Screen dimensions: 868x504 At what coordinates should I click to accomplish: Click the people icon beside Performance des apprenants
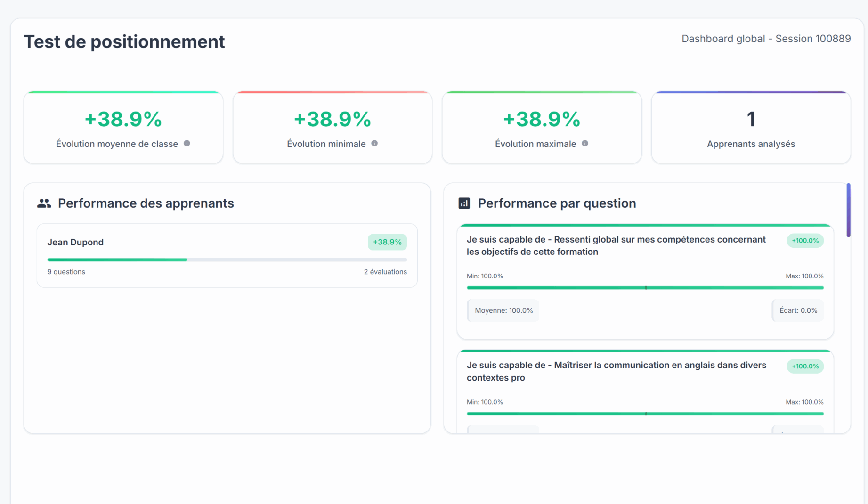[x=44, y=203]
